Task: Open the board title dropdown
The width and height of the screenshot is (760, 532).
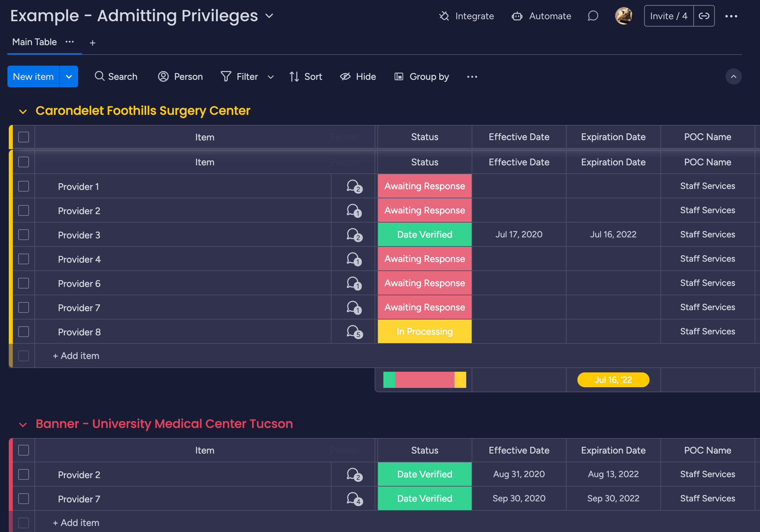Action: click(x=268, y=16)
